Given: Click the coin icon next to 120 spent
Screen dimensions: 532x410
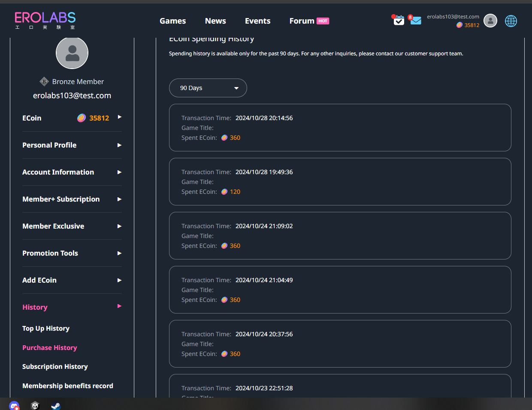Looking at the screenshot, I should click(224, 192).
